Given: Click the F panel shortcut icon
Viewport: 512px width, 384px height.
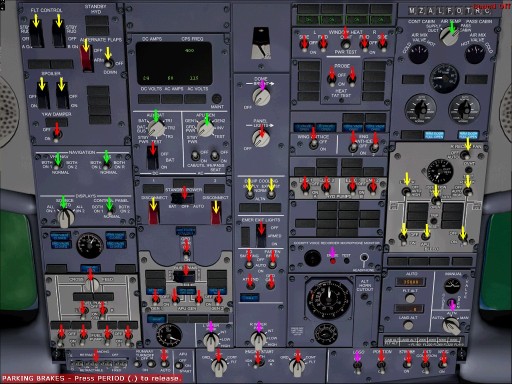Looking at the screenshot, I should 449,11.
